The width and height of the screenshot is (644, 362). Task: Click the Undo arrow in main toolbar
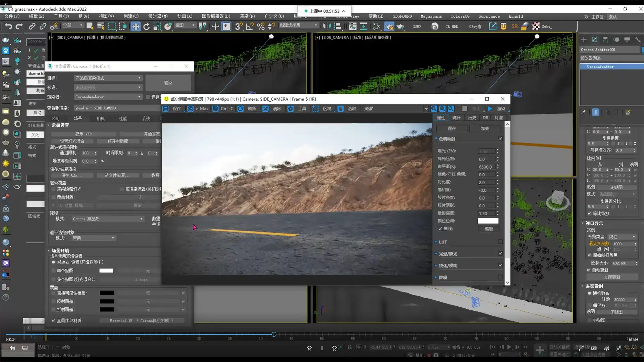(8, 26)
